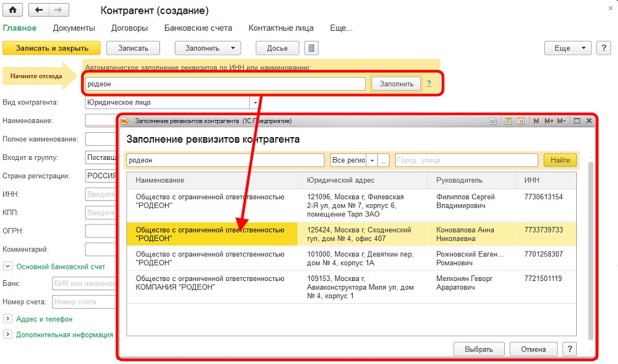Sort by Наименование column header
This screenshot has height=364, width=618.
point(212,180)
